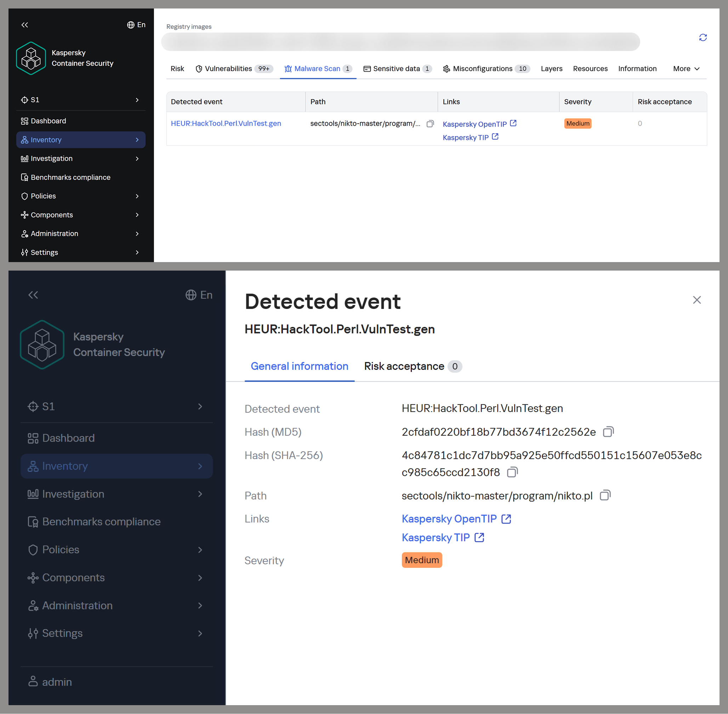The image size is (728, 714).
Task: Click the admin user icon in bottom sidebar
Action: point(33,681)
